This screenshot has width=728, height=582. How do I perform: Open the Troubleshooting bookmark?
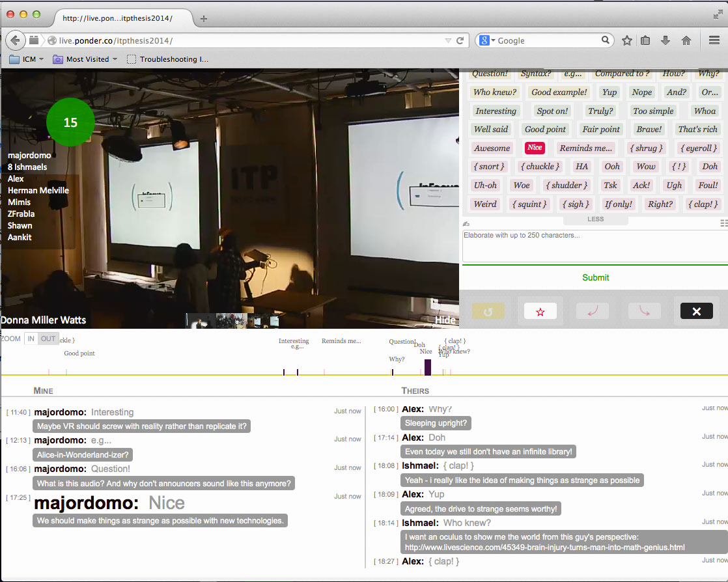(168, 59)
